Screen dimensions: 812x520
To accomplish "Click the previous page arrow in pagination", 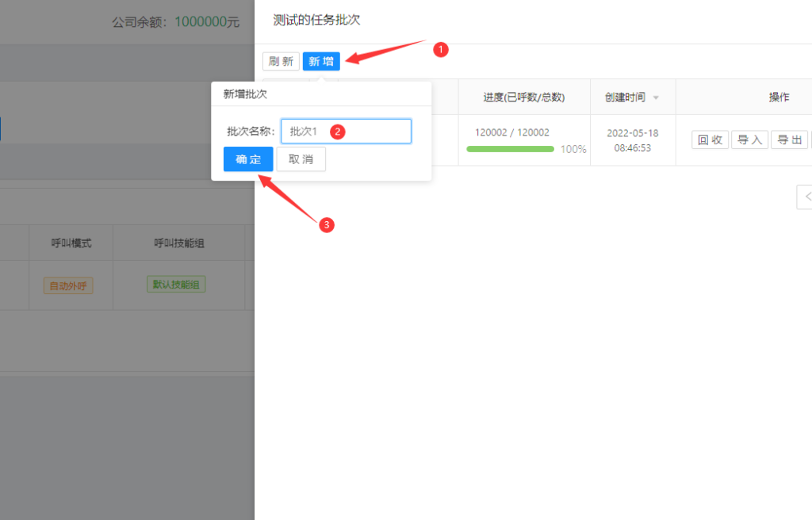I will (805, 197).
